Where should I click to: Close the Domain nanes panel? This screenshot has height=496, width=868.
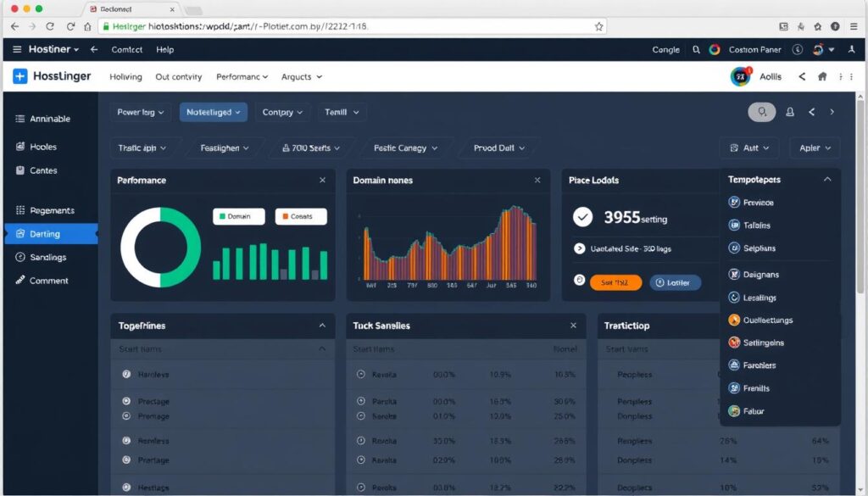pos(537,180)
